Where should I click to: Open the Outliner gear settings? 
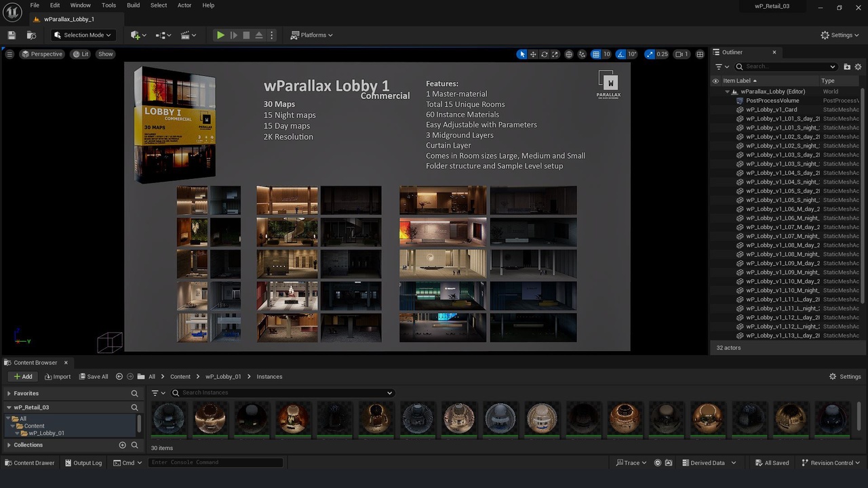858,66
